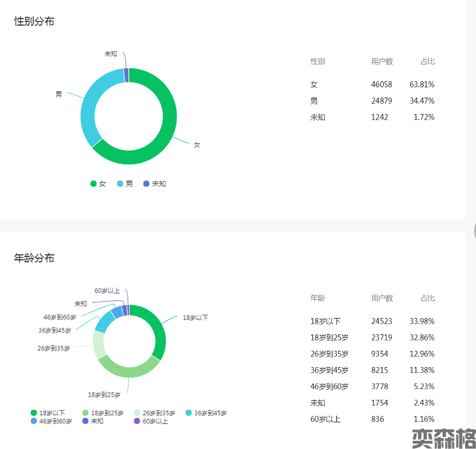Click the 年龄 column header in age table
Image resolution: width=476 pixels, height=449 pixels.
click(318, 298)
